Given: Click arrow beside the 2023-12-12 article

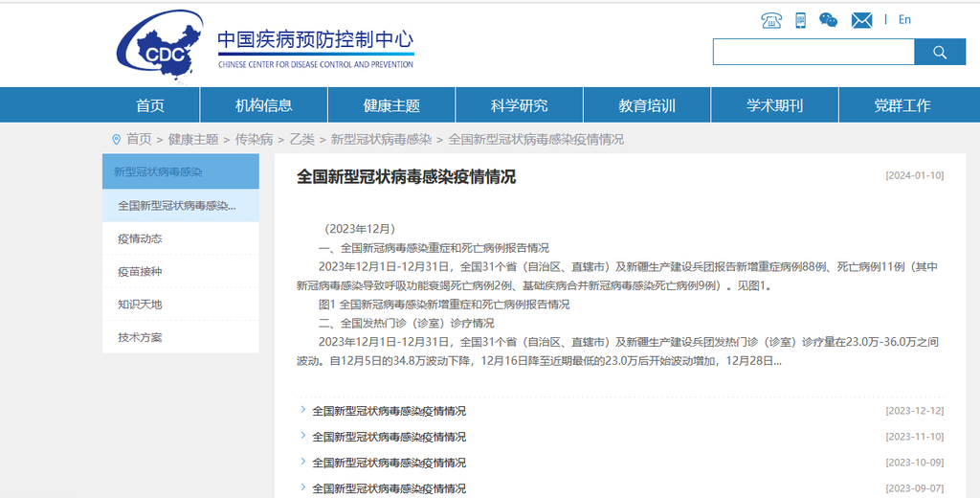Looking at the screenshot, I should point(302,411).
